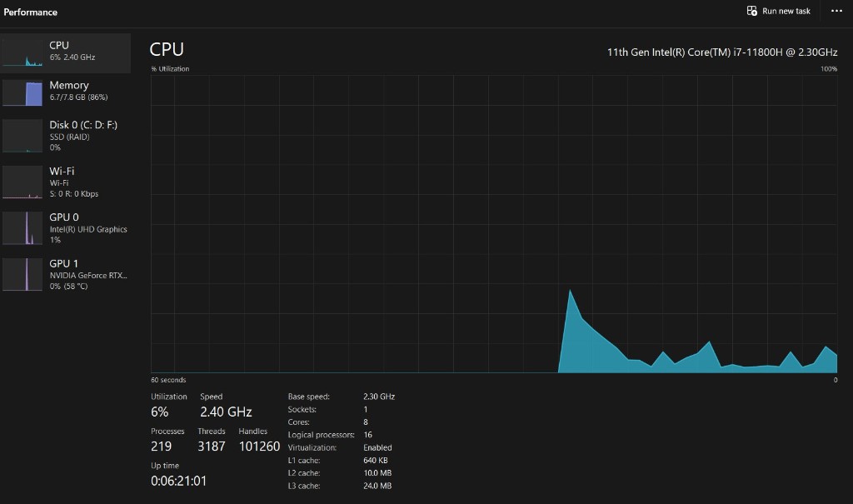Click the CPU mini graph thumbnail

point(22,53)
